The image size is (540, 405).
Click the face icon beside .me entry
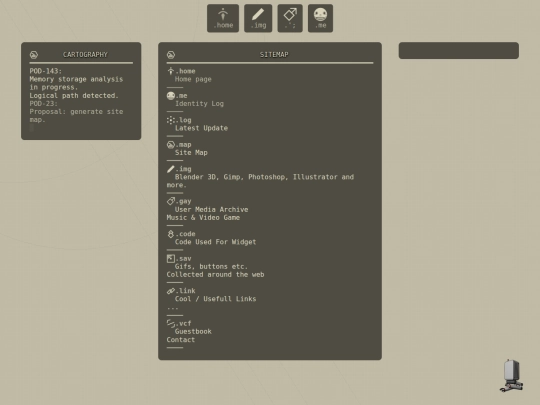(171, 95)
